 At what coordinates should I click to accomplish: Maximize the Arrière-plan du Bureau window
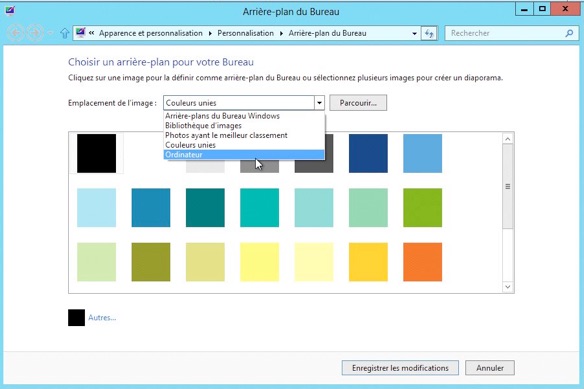[542, 9]
